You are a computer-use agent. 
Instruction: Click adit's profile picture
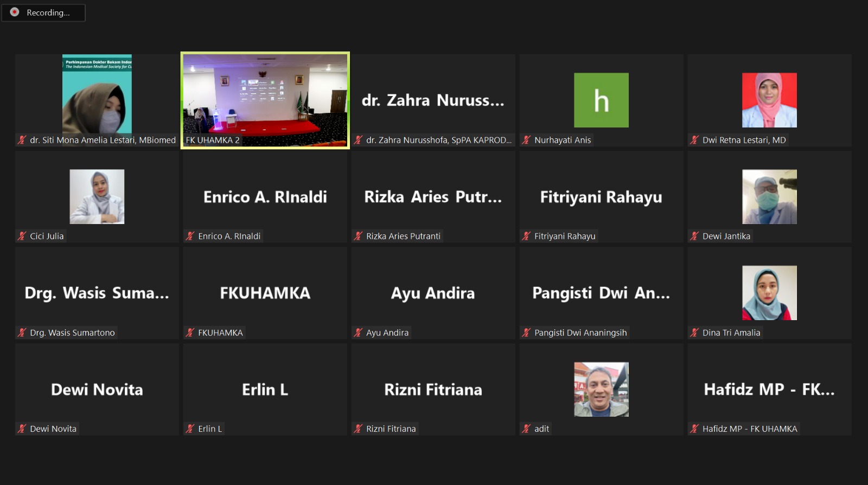pyautogui.click(x=601, y=390)
